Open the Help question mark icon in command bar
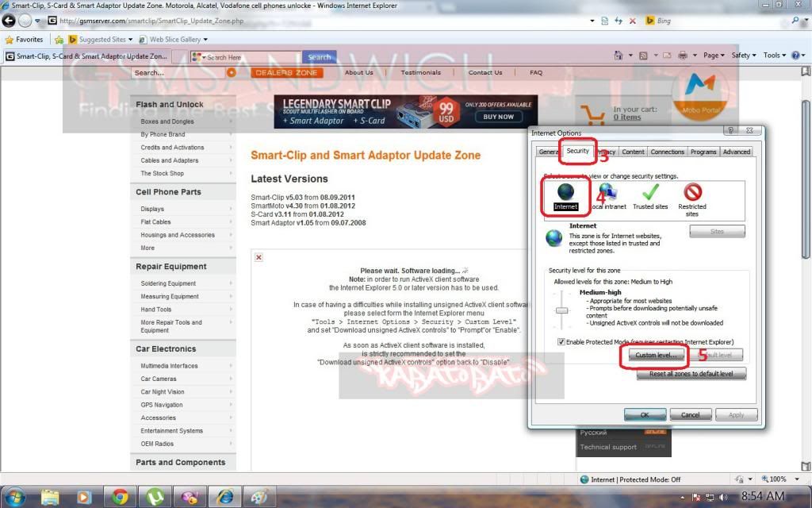Screen dimensions: 812x508 point(796,56)
